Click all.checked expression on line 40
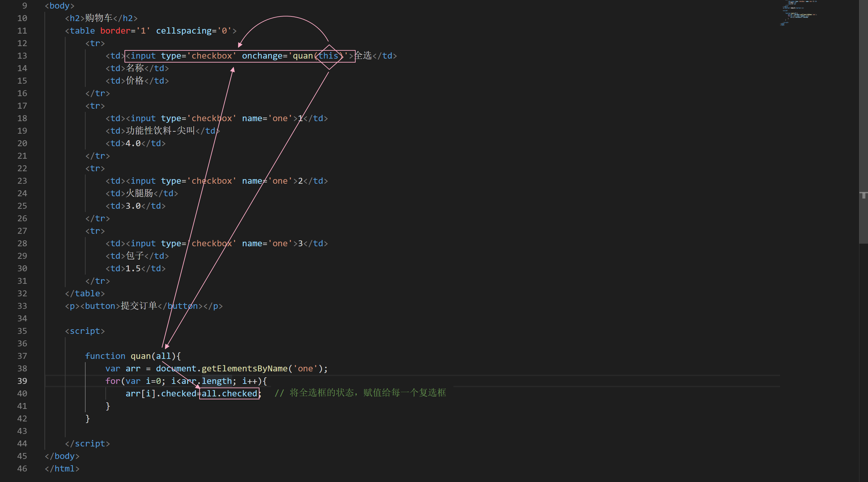868x482 pixels. coord(230,393)
